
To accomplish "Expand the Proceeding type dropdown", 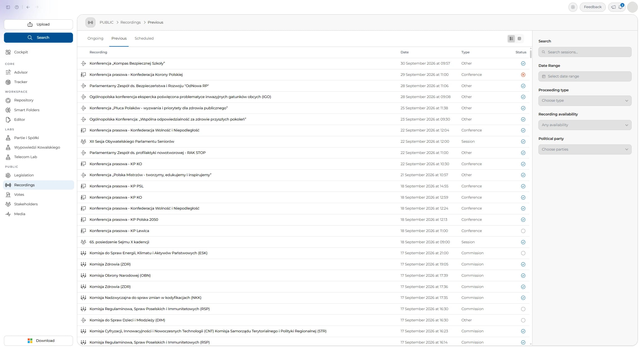I will point(585,101).
